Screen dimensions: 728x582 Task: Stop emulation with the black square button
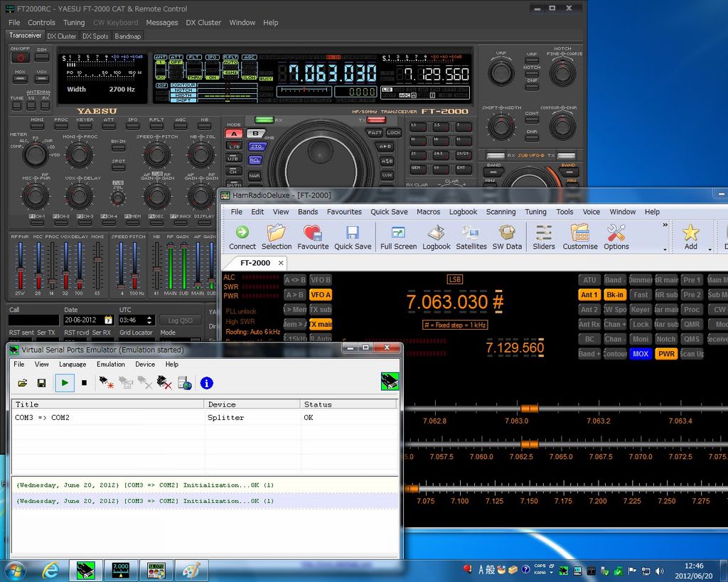point(84,383)
